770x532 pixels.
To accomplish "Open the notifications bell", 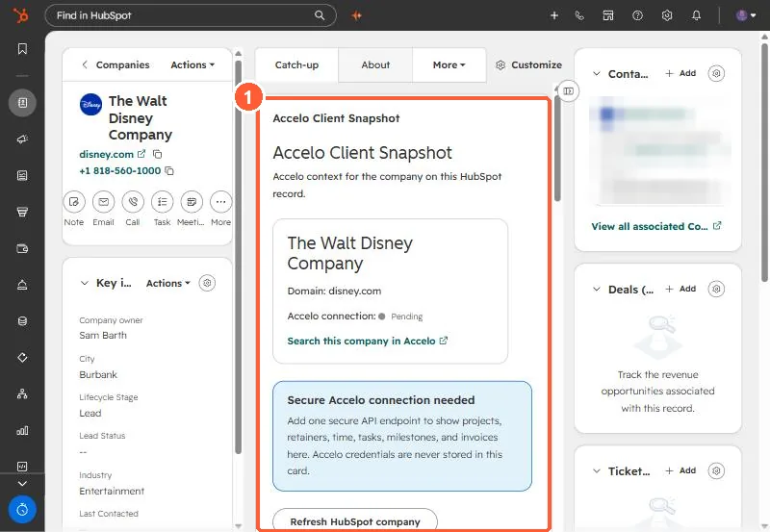I will (696, 15).
